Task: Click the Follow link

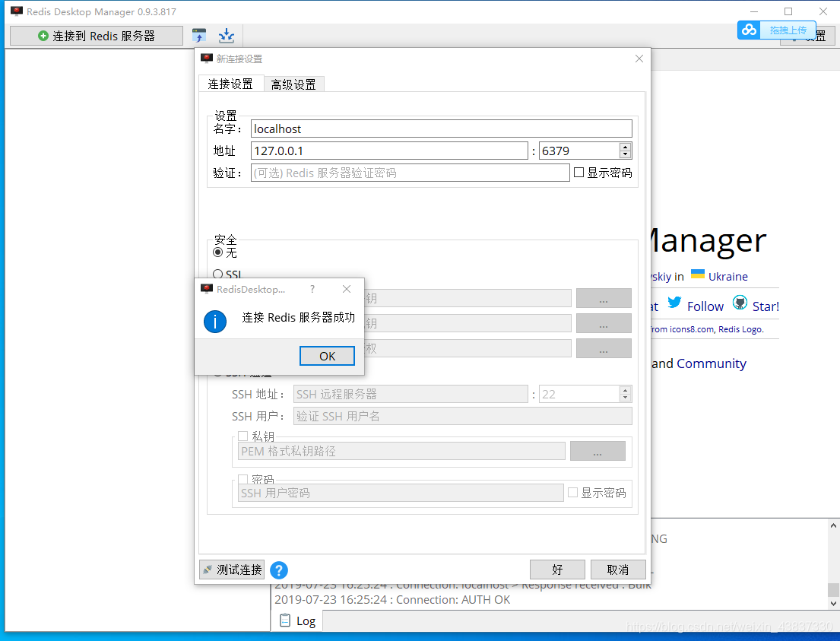Action: tap(705, 306)
